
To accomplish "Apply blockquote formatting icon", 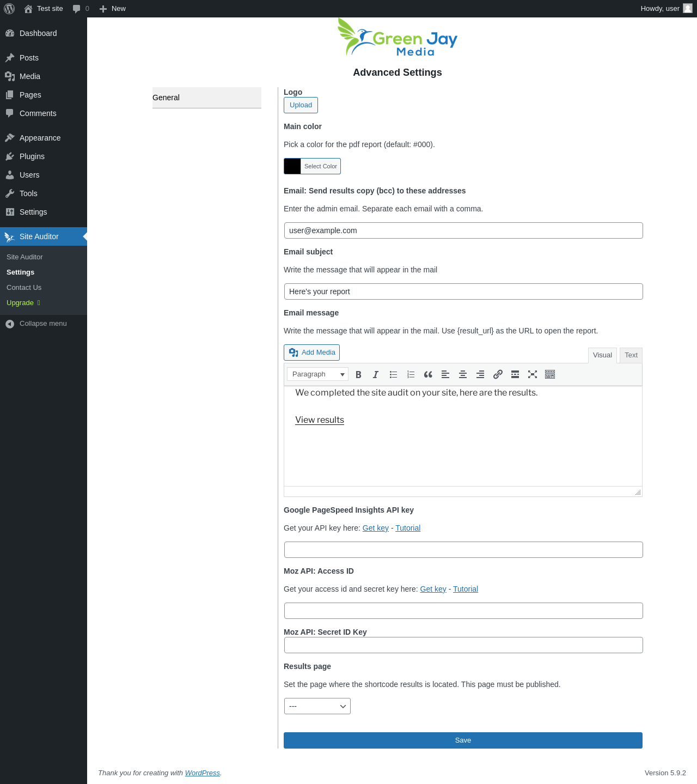I will pyautogui.click(x=428, y=374).
